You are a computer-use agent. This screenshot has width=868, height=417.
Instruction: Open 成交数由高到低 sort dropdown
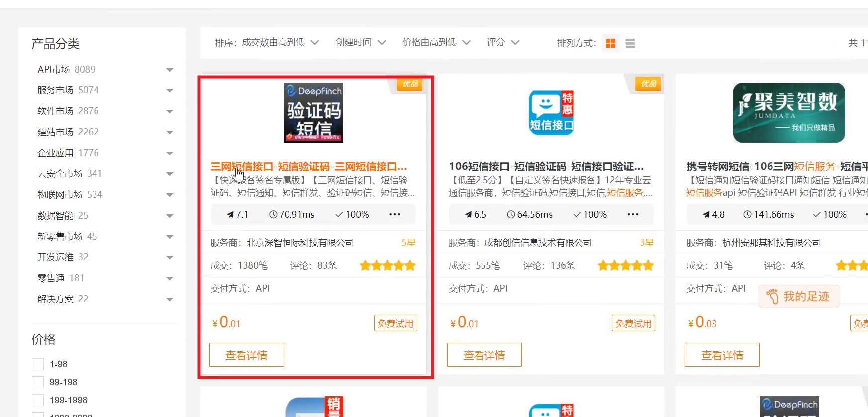click(280, 43)
